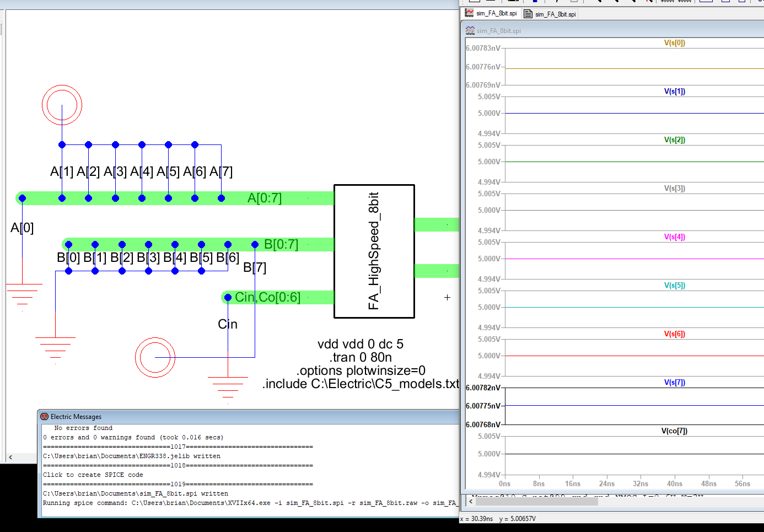The height and width of the screenshot is (532, 764).
Task: Click the V(s[7]) trace label
Action: (x=674, y=383)
